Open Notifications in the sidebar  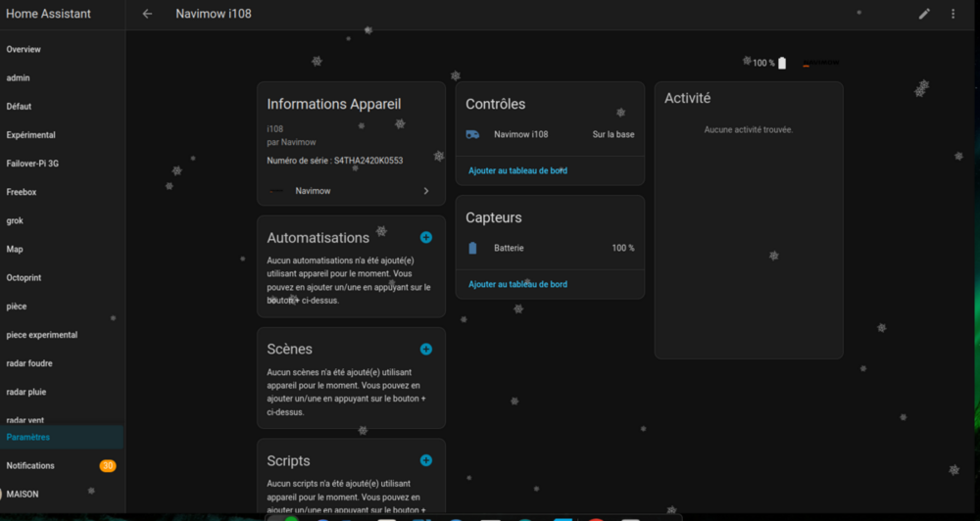click(x=61, y=466)
